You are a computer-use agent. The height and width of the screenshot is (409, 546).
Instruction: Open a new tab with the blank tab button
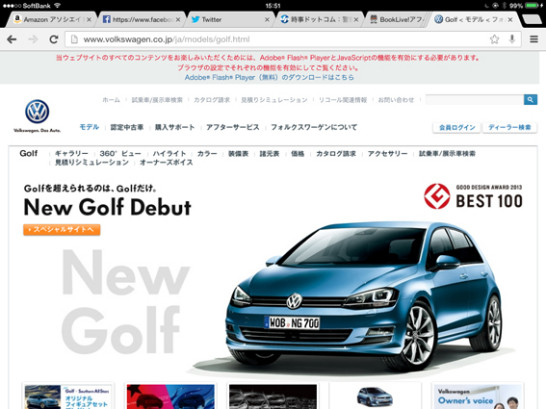click(531, 20)
